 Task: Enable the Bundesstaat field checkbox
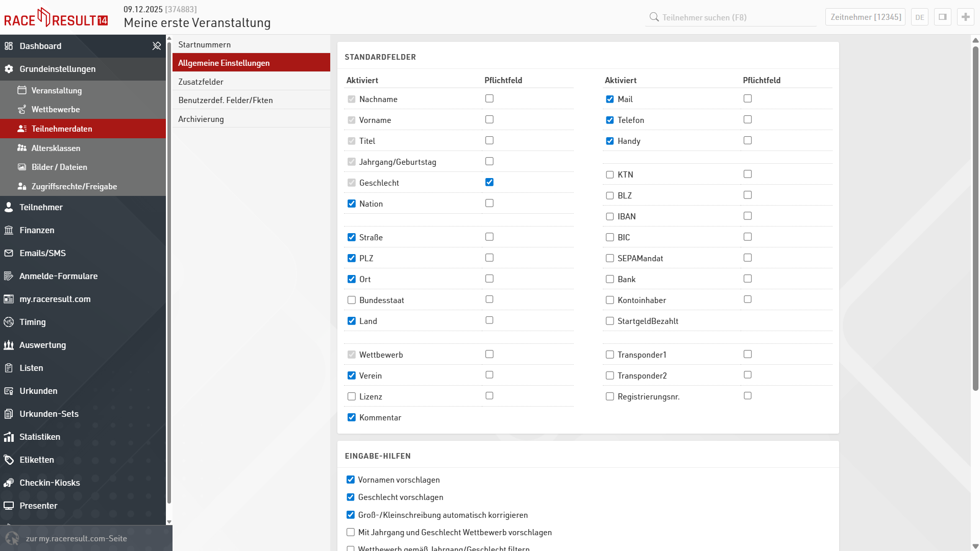(x=352, y=300)
